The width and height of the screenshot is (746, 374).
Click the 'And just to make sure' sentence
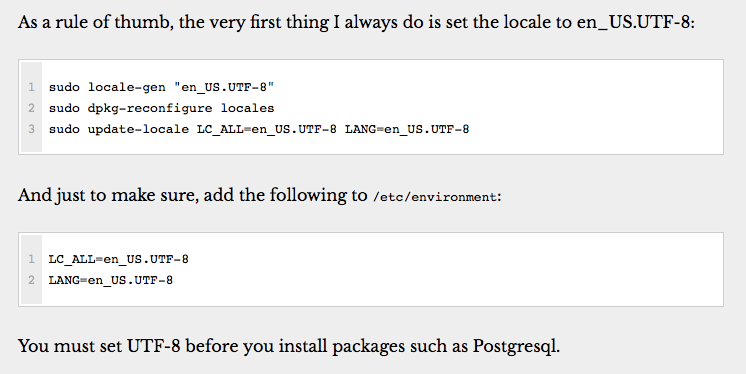tap(260, 196)
